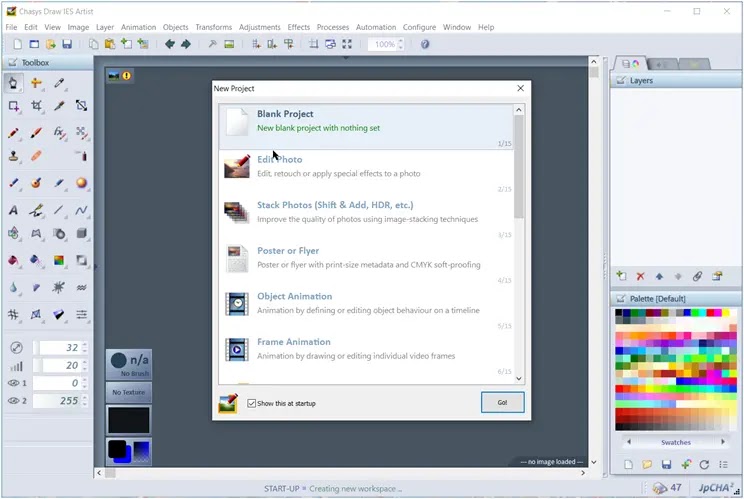Click the blue help question mark icon
The image size is (744, 499).
(425, 44)
